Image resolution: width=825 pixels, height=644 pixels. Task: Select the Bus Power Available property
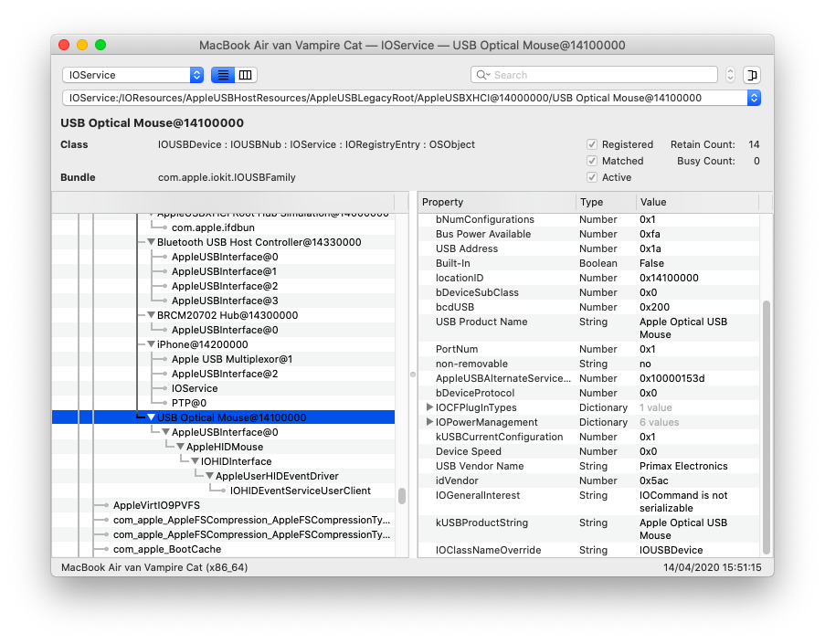(589, 234)
